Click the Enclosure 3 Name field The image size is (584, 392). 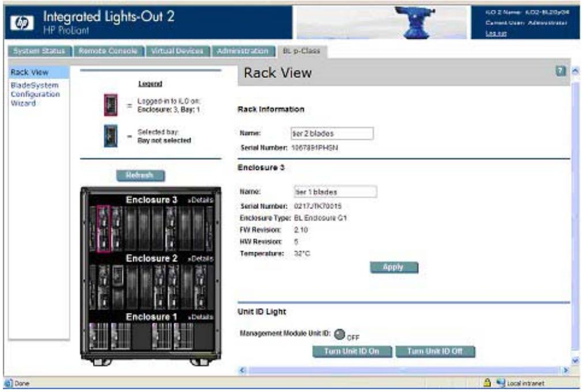point(335,192)
